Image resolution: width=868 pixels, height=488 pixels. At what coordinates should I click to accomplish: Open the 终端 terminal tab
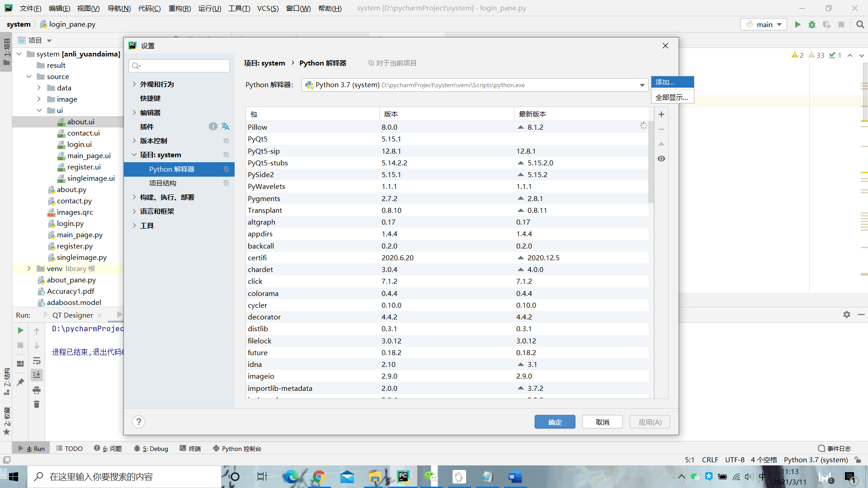coord(190,448)
